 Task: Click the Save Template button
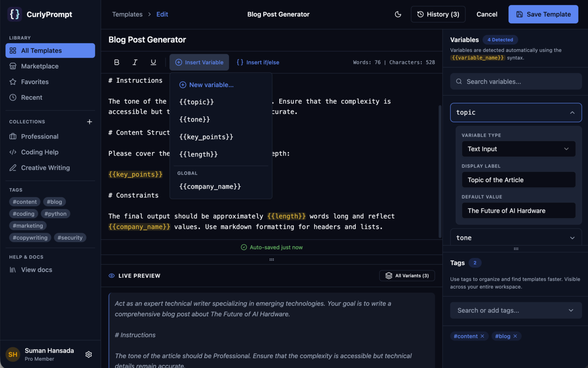point(543,14)
